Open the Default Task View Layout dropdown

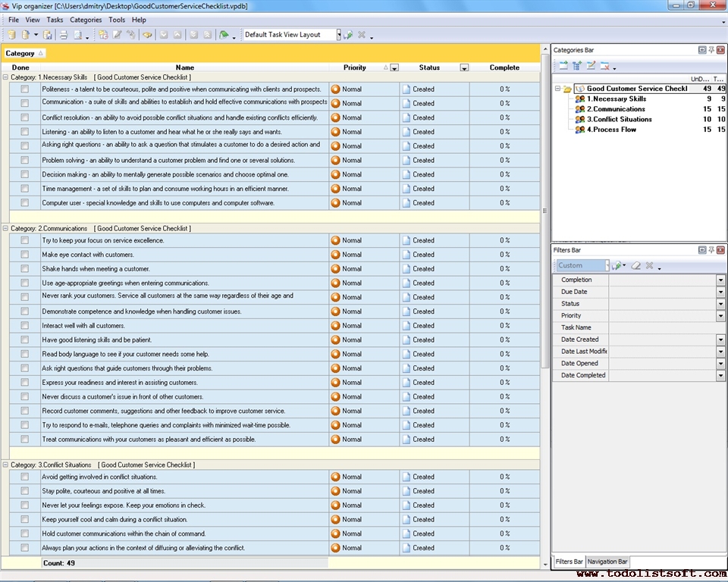[338, 35]
